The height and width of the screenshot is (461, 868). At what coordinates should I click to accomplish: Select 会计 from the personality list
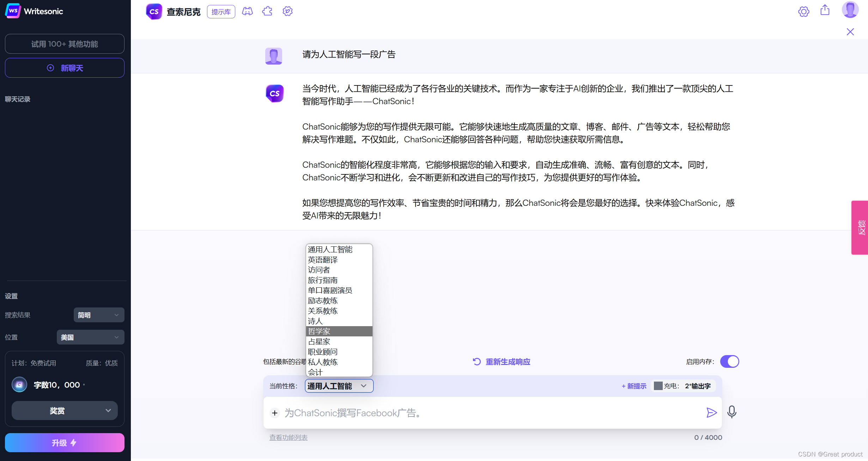339,372
